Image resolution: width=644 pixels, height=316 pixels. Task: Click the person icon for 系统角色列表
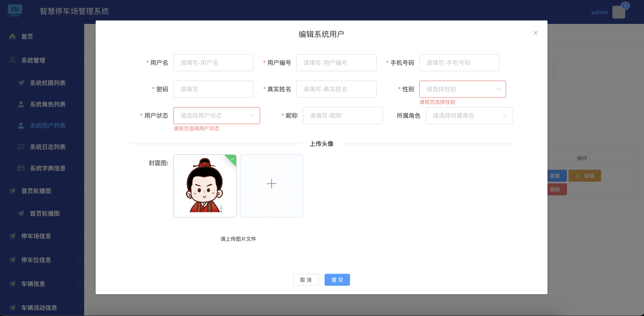coord(21,104)
